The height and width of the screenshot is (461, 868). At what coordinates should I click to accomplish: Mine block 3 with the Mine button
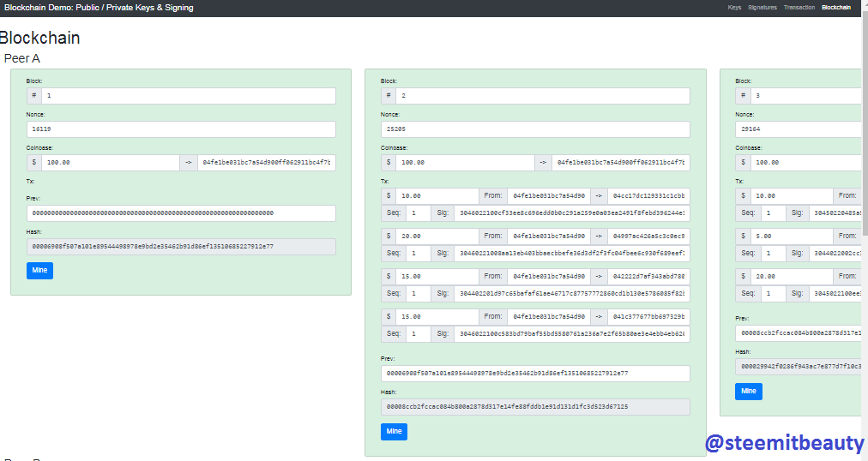(x=749, y=392)
